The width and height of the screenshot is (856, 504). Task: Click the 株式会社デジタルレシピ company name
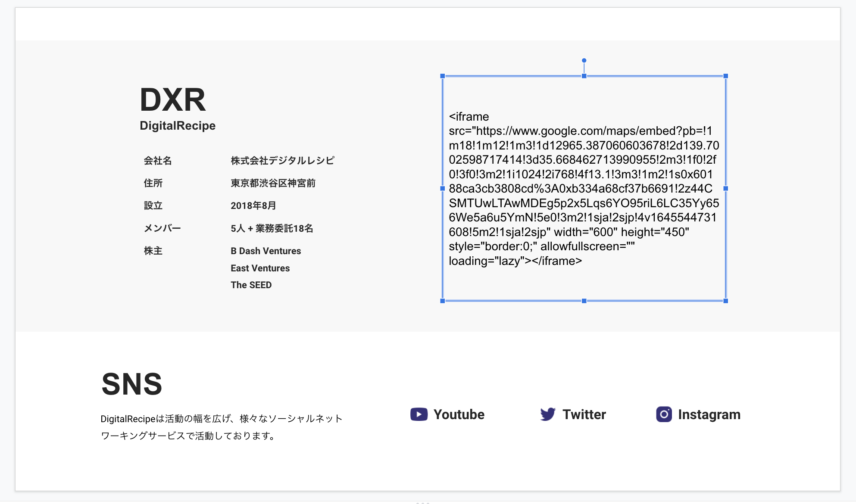pyautogui.click(x=282, y=161)
